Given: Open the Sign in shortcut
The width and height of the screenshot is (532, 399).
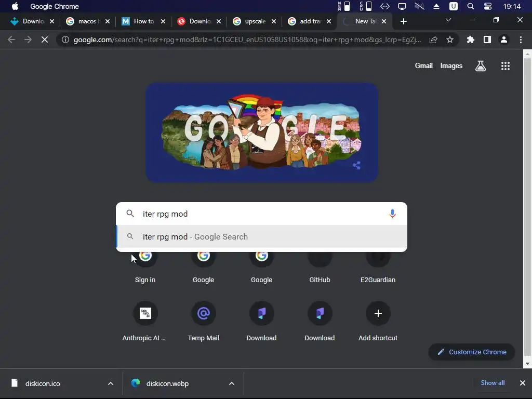Looking at the screenshot, I should click(x=145, y=268).
